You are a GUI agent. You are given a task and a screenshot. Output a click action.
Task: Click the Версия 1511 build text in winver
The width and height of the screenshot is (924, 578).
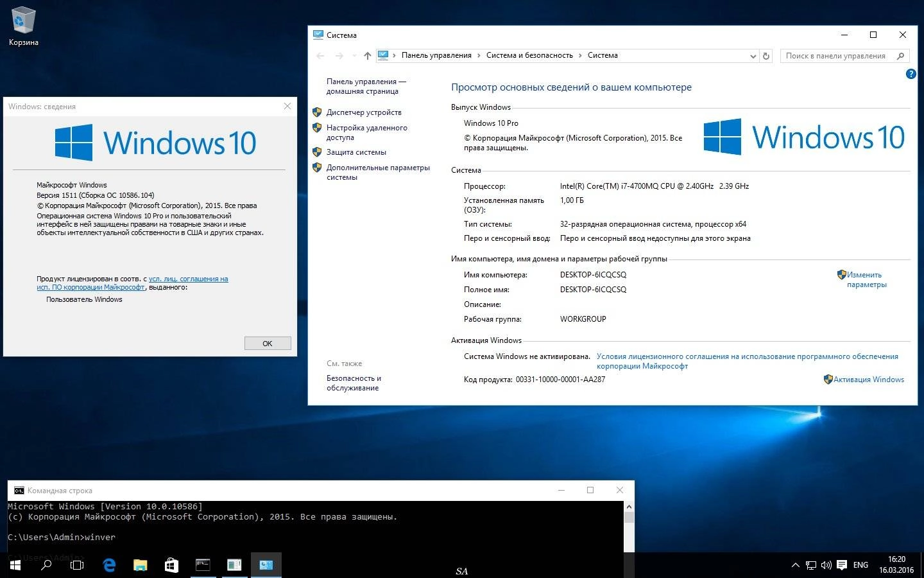[95, 195]
